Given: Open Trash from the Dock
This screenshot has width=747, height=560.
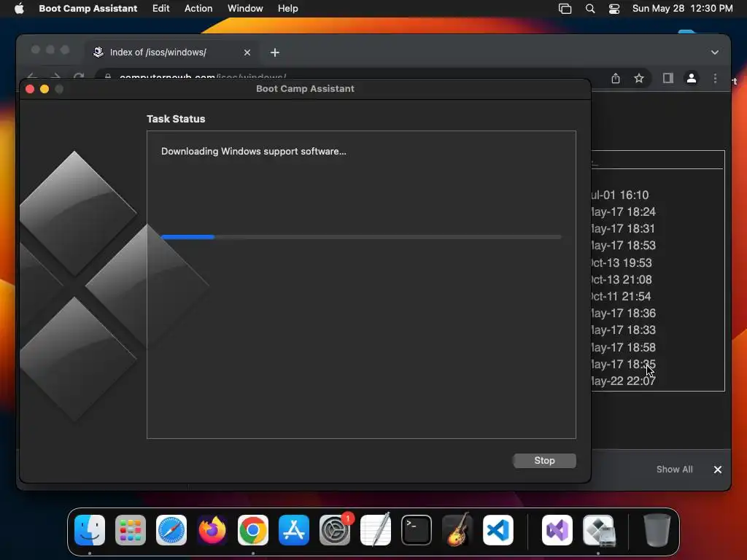Looking at the screenshot, I should pyautogui.click(x=657, y=530).
